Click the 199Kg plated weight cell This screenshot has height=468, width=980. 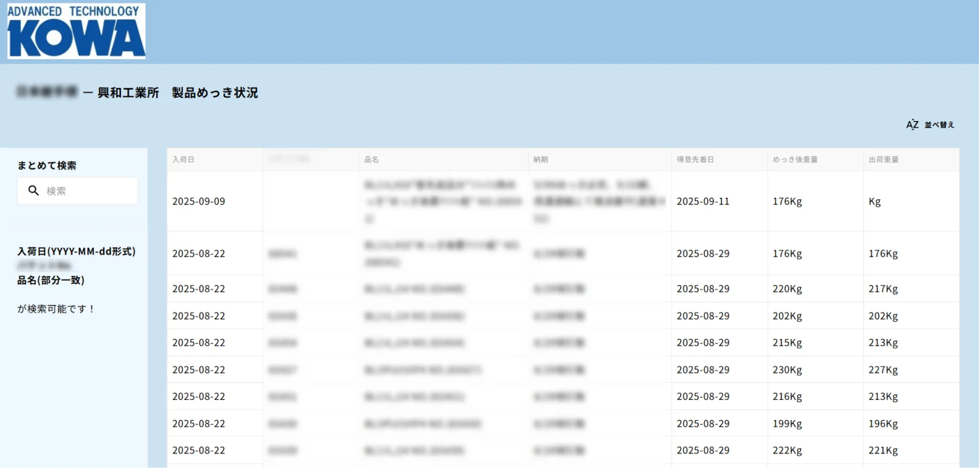point(787,423)
